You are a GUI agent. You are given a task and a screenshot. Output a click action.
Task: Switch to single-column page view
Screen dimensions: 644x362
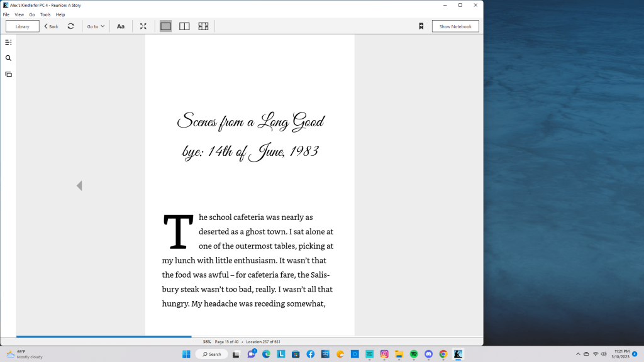pos(165,26)
